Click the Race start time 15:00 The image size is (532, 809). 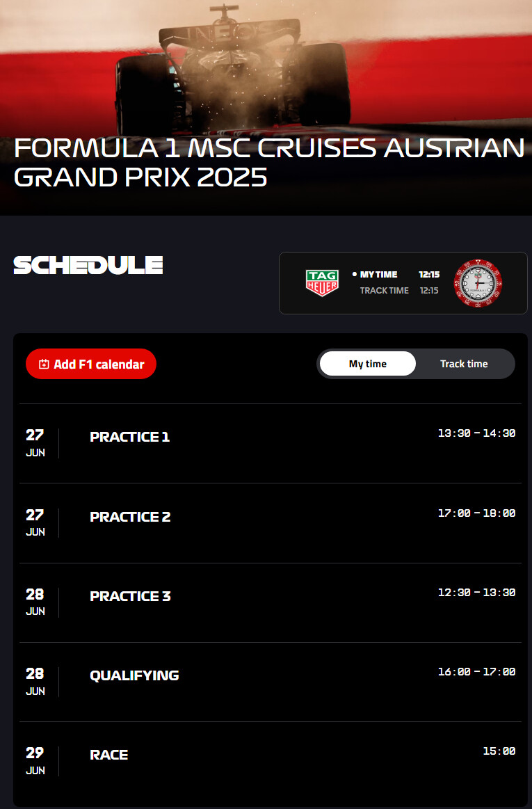499,751
